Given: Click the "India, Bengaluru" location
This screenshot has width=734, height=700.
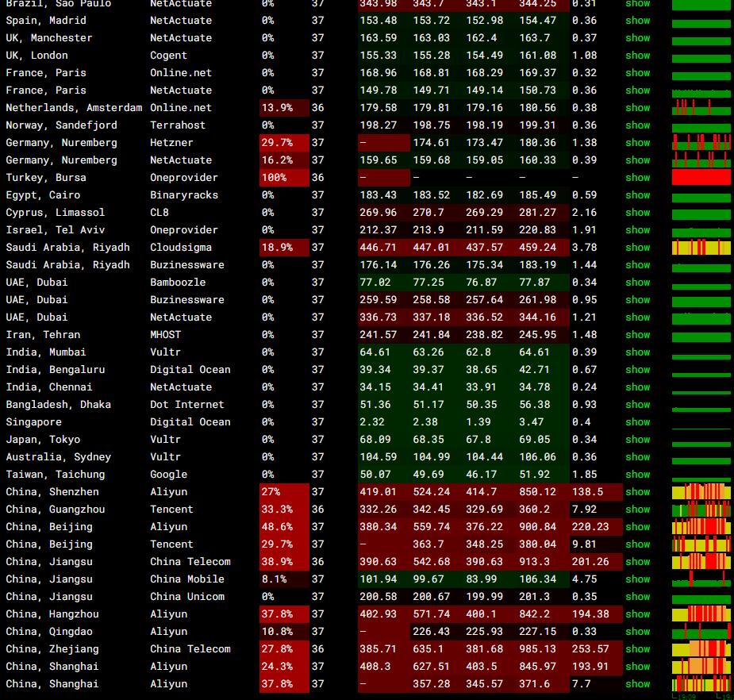Looking at the screenshot, I should pos(56,370).
